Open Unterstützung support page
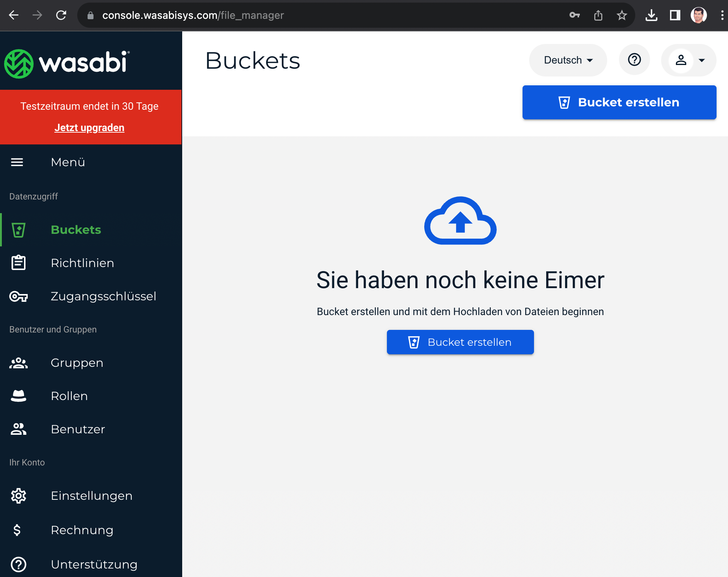This screenshot has width=728, height=577. (94, 564)
